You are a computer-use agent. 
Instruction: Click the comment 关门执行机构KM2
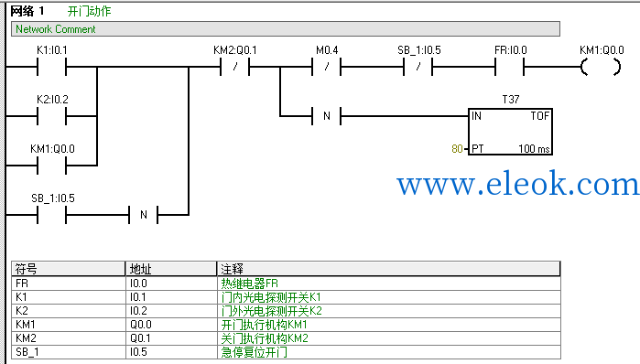[x=265, y=338]
